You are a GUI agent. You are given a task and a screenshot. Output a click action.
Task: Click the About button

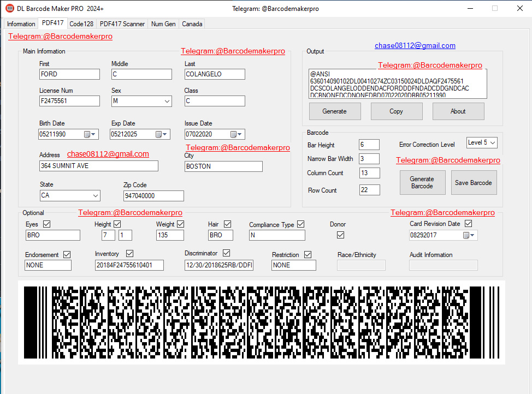pos(458,111)
